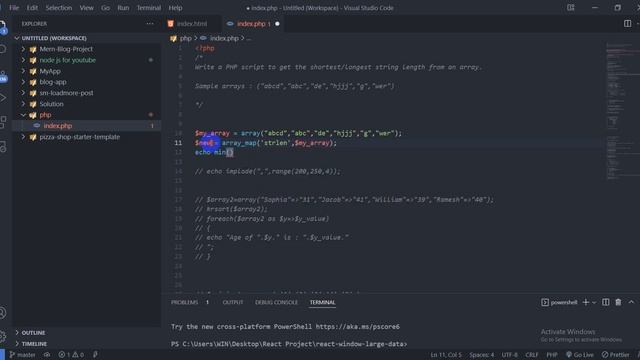Expand the Outline section
Image resolution: width=640 pixels, height=360 pixels.
click(33, 333)
